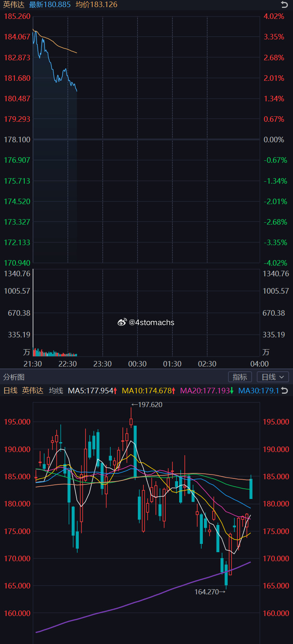Click the 4.02% top percent label
This screenshot has height=644, width=293.
coord(274,16)
